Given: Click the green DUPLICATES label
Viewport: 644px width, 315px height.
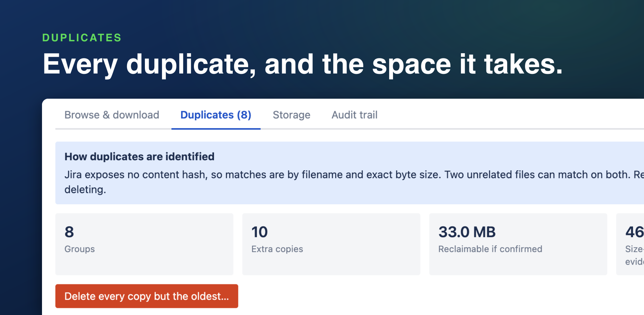Looking at the screenshot, I should 82,37.
